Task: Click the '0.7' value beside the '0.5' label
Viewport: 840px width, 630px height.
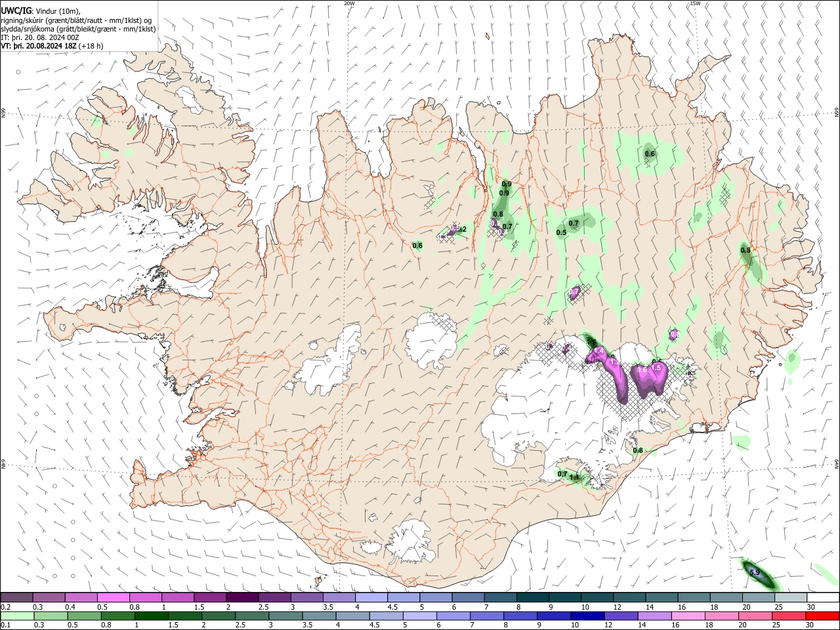Action: pos(574,223)
